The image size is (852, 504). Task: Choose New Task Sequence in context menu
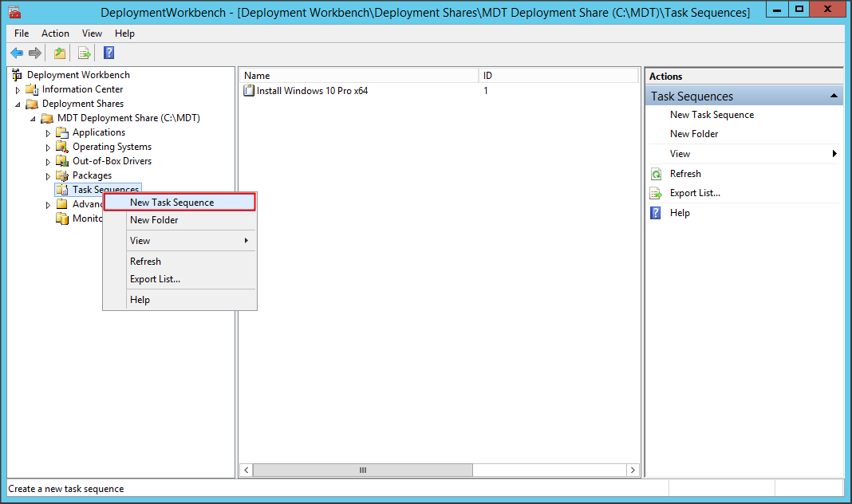172,203
